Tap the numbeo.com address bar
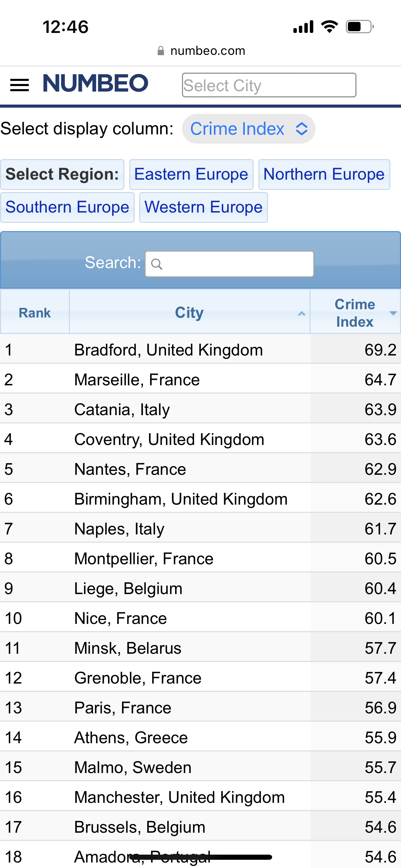Screen dimensions: 401x868 [208, 51]
